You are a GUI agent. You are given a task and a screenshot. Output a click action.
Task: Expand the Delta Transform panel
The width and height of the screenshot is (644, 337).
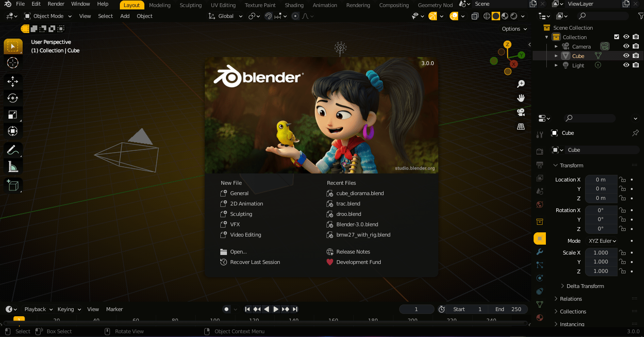point(585,286)
